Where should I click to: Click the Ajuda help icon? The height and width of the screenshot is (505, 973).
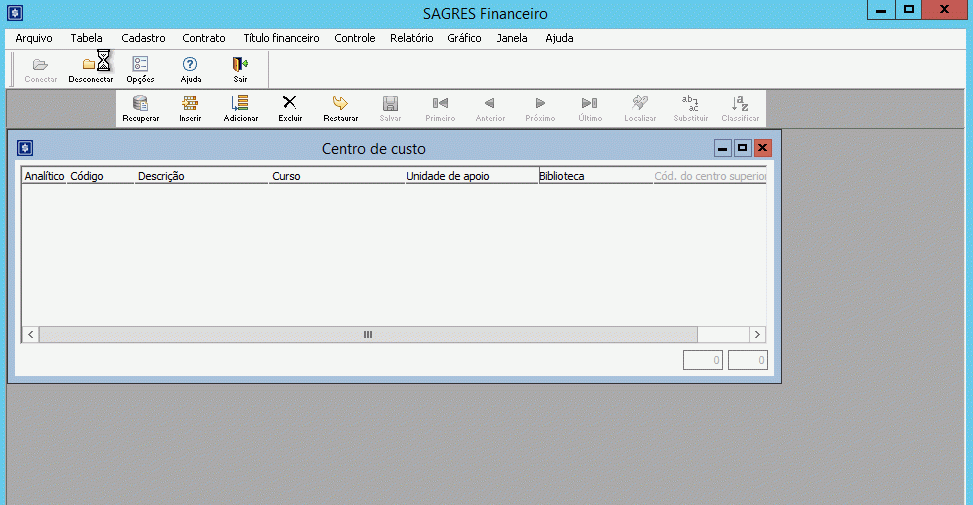190,67
